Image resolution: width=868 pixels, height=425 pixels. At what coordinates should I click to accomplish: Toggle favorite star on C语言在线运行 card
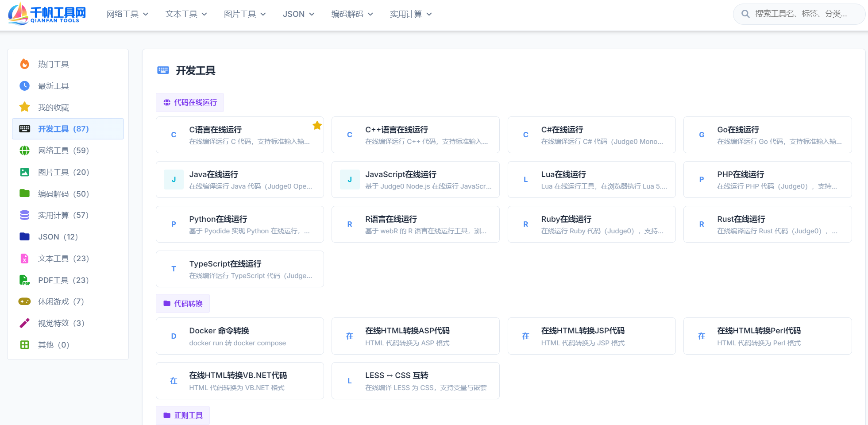pyautogui.click(x=317, y=126)
